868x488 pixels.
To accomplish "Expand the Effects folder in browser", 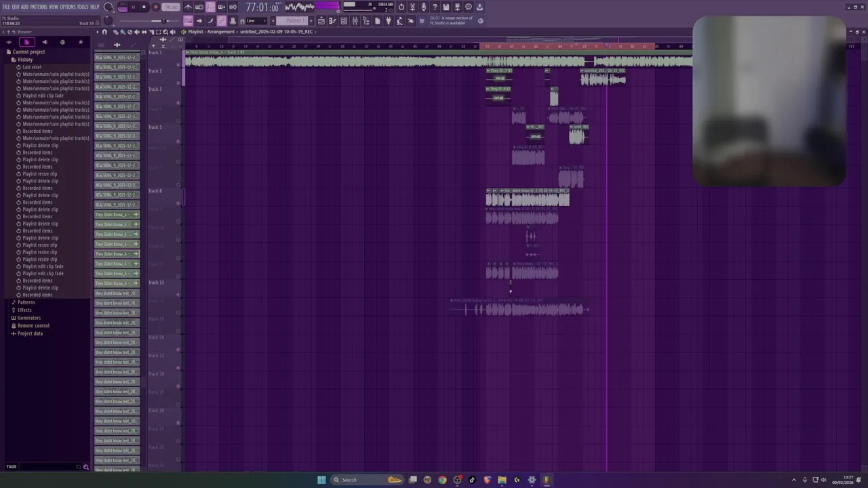I will click(x=24, y=310).
